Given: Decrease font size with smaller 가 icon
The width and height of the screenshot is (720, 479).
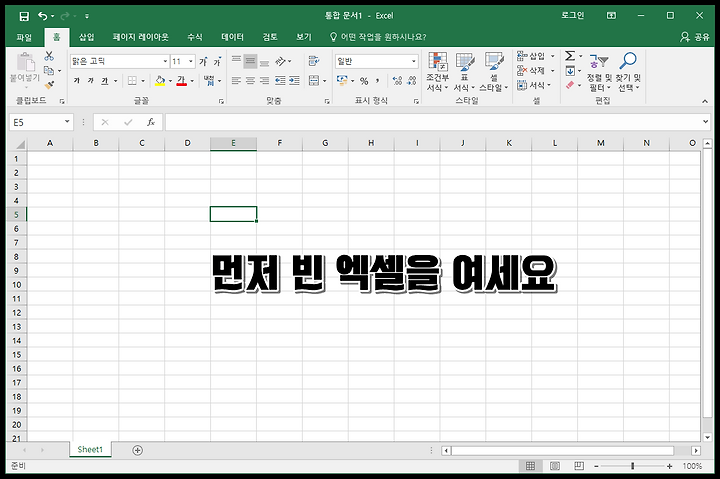Looking at the screenshot, I should pyautogui.click(x=217, y=61).
